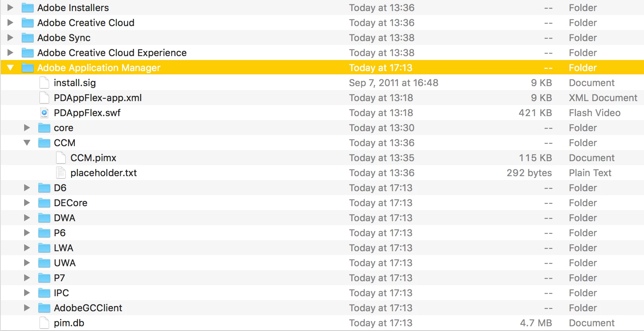Select the PDAppFlex-app.xml file name
The image size is (644, 331).
tap(98, 98)
